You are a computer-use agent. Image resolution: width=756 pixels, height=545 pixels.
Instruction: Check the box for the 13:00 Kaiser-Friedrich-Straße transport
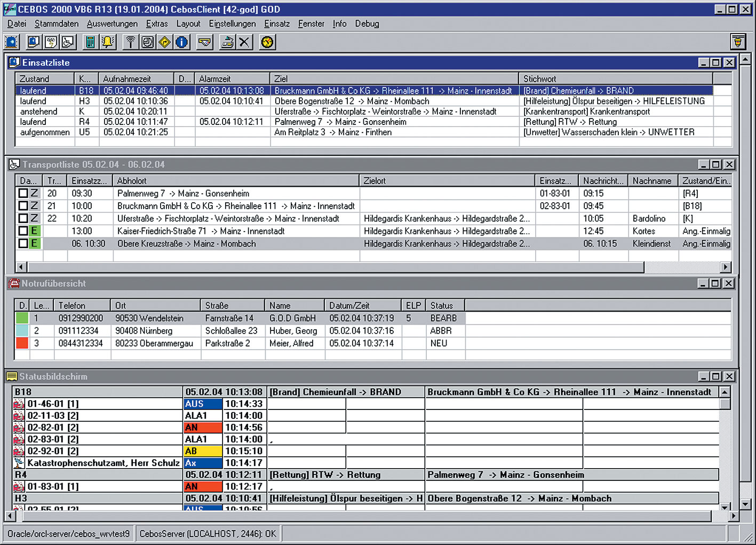pos(23,231)
